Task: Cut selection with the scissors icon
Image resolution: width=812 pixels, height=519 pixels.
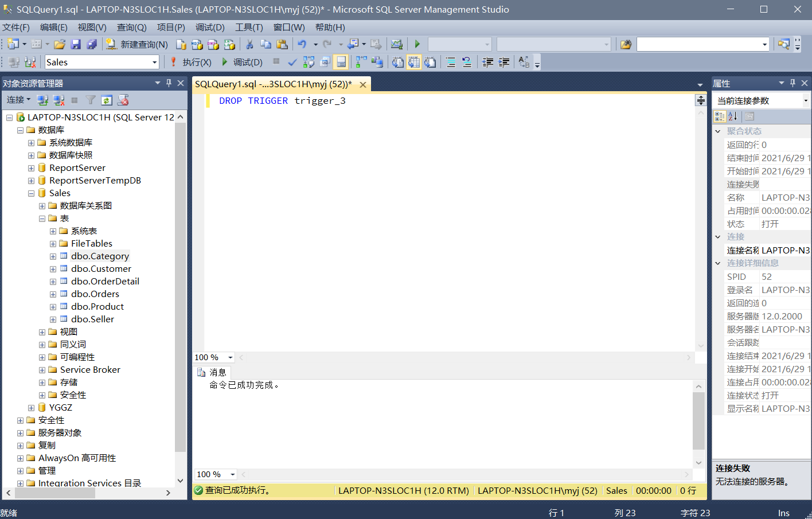Action: point(249,44)
